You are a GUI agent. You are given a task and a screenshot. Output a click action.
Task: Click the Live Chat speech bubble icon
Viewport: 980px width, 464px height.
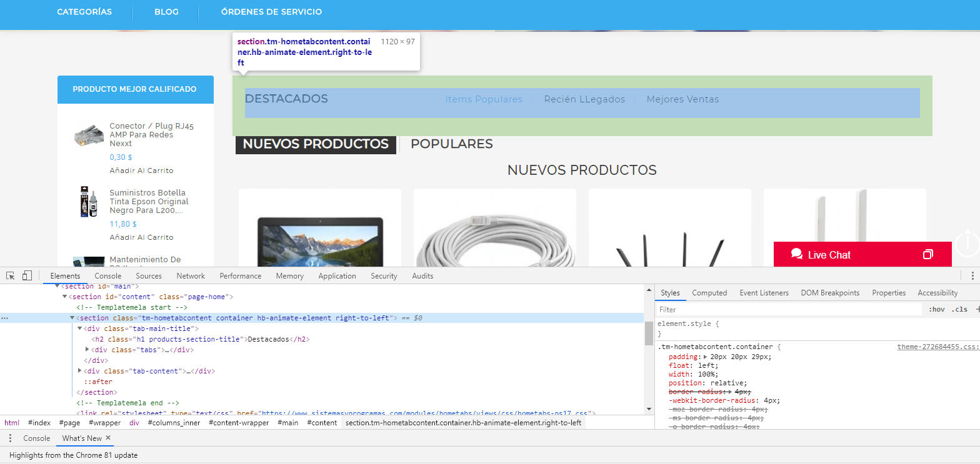(x=796, y=254)
